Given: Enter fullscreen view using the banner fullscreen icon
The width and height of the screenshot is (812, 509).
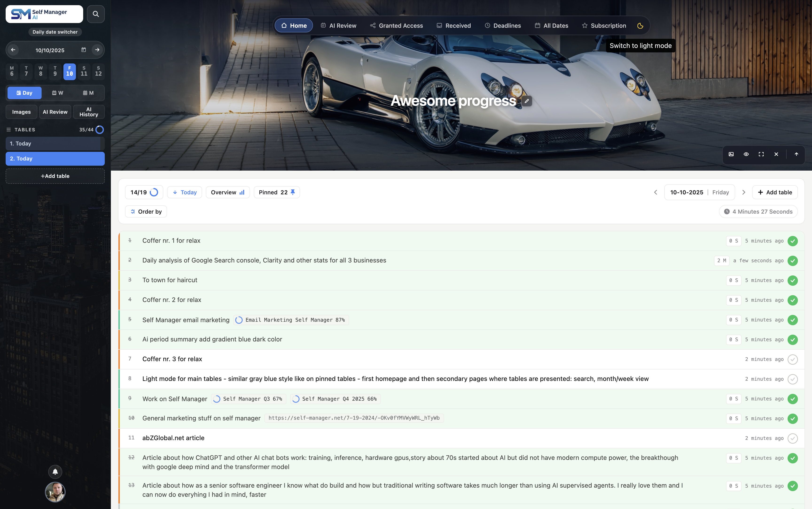Looking at the screenshot, I should [x=761, y=155].
